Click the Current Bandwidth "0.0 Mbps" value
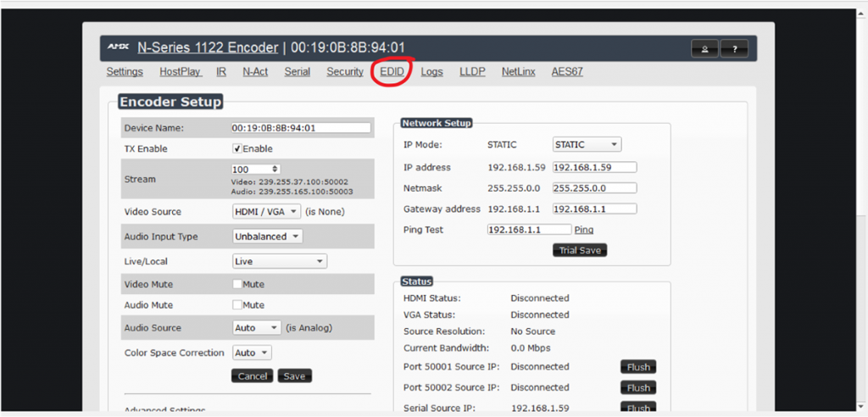The height and width of the screenshot is (417, 868). click(x=531, y=347)
